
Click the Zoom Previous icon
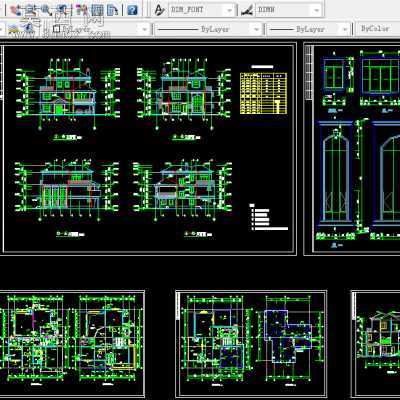[62, 10]
